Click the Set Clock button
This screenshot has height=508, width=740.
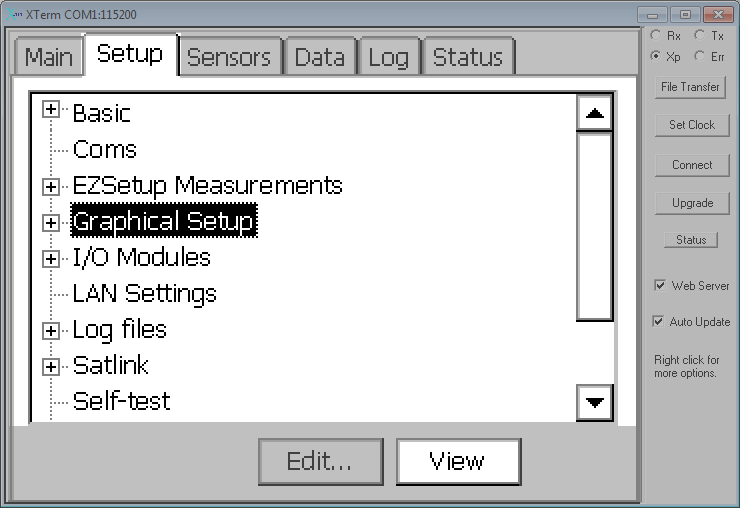pos(692,125)
